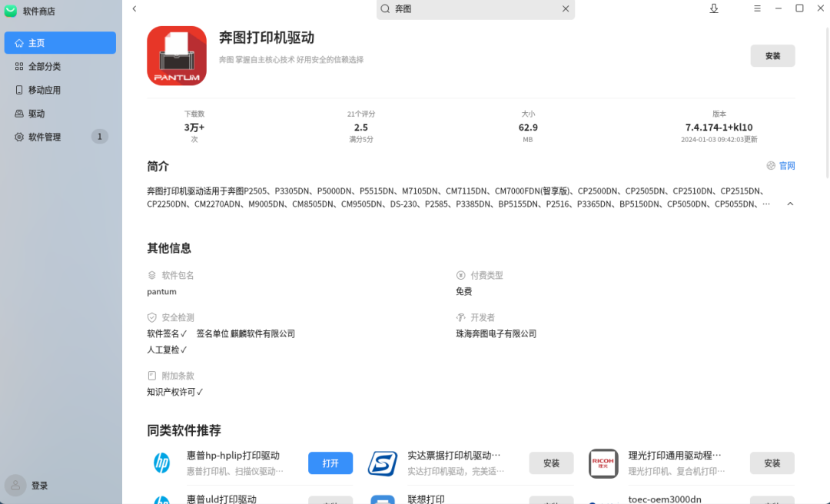Install the Ricoh universal printer driver
The image size is (830, 504).
coord(772,463)
